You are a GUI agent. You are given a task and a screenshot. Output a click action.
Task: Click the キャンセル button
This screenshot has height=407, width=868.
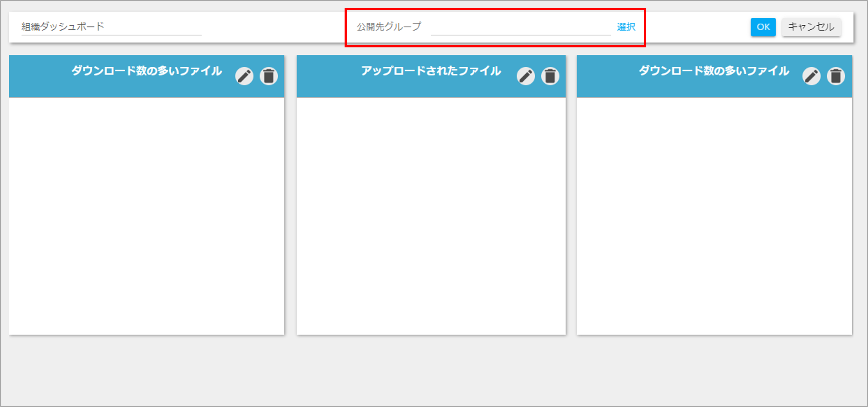(x=811, y=27)
